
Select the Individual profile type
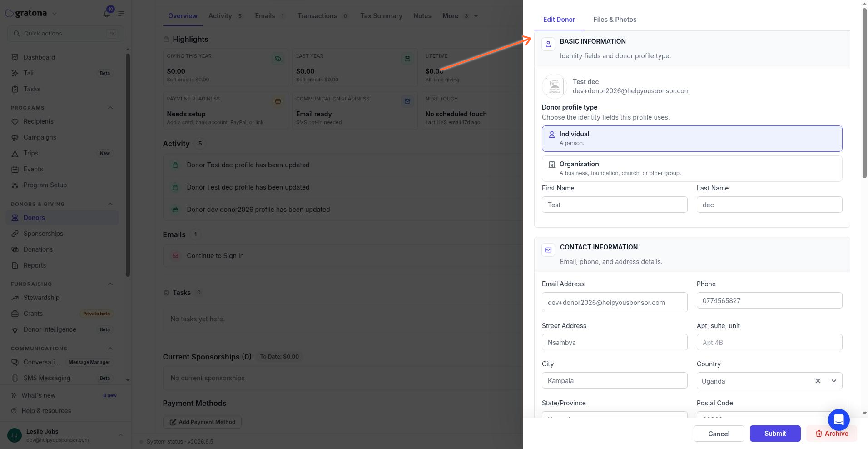pos(692,139)
